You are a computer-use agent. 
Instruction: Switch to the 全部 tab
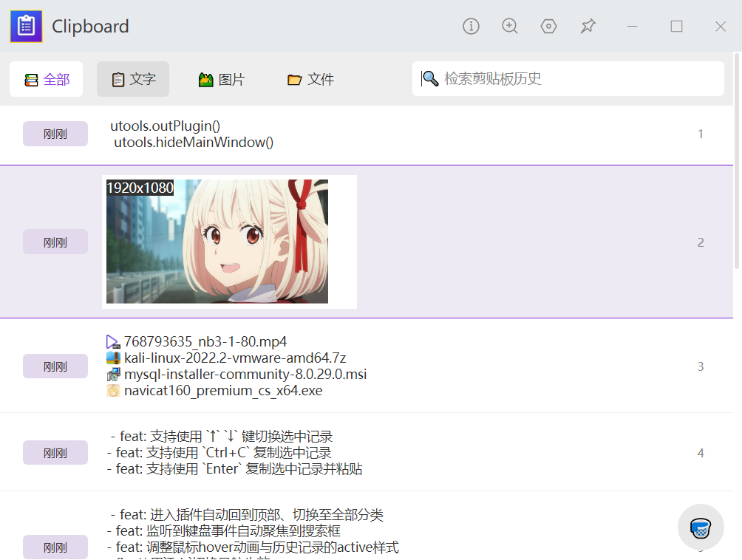(47, 79)
